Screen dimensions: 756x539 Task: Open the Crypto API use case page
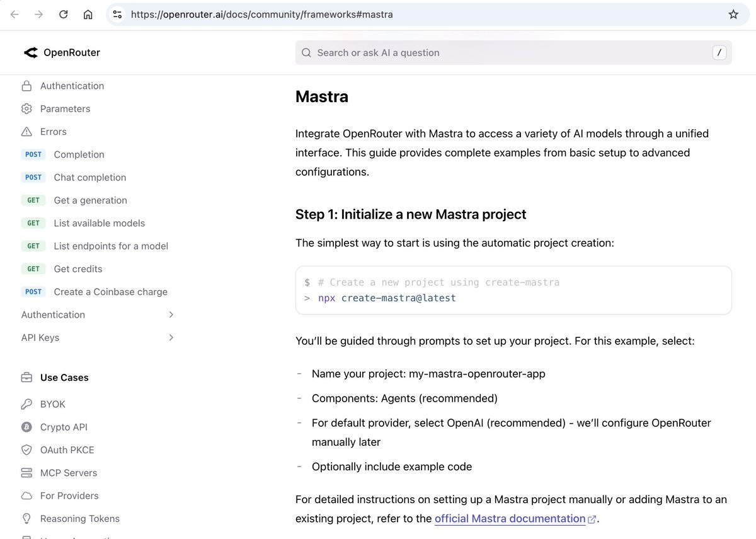(x=64, y=427)
